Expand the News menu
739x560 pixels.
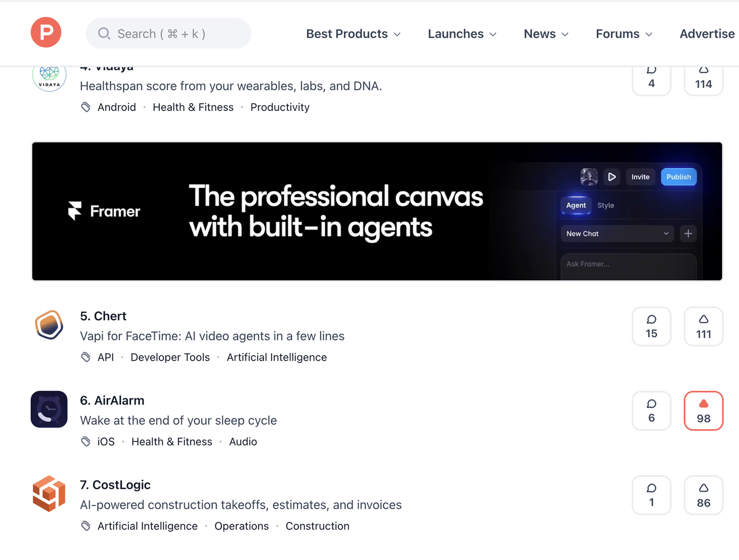546,34
